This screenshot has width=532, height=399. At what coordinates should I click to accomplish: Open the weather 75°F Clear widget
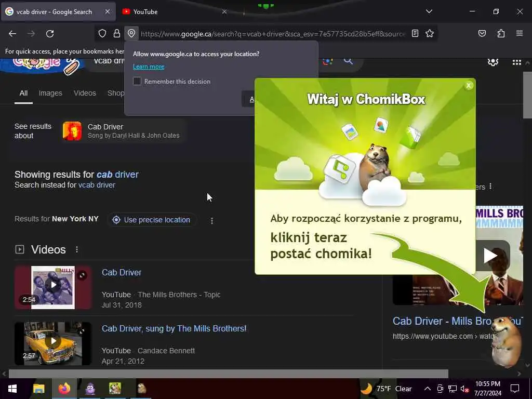(387, 389)
